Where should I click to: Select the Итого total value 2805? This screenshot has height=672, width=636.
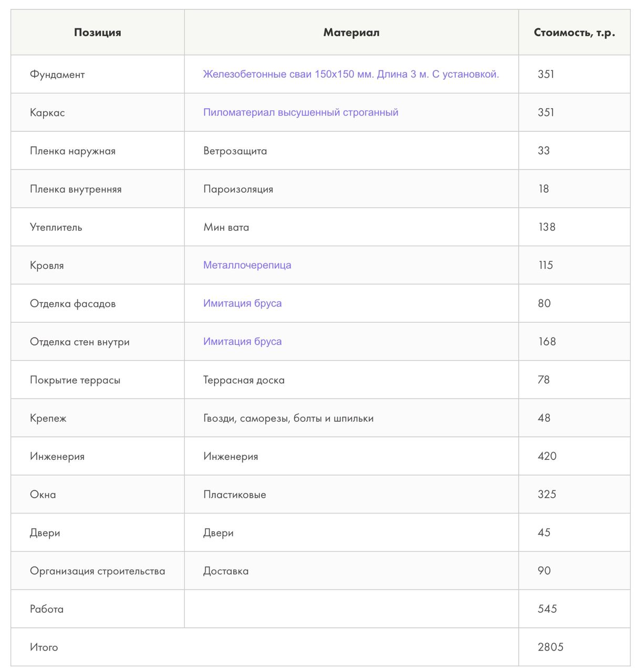click(550, 647)
